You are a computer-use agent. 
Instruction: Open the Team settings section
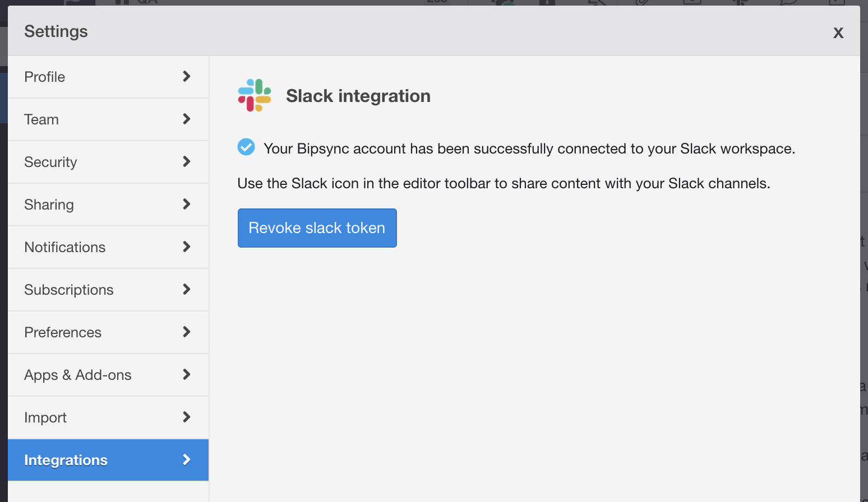point(108,119)
